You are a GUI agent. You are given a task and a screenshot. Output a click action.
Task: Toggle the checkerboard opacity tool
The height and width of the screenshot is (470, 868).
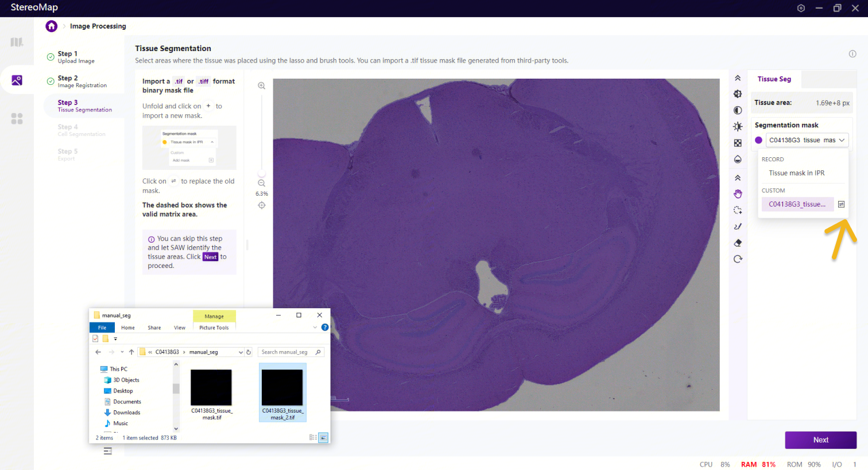pyautogui.click(x=738, y=143)
